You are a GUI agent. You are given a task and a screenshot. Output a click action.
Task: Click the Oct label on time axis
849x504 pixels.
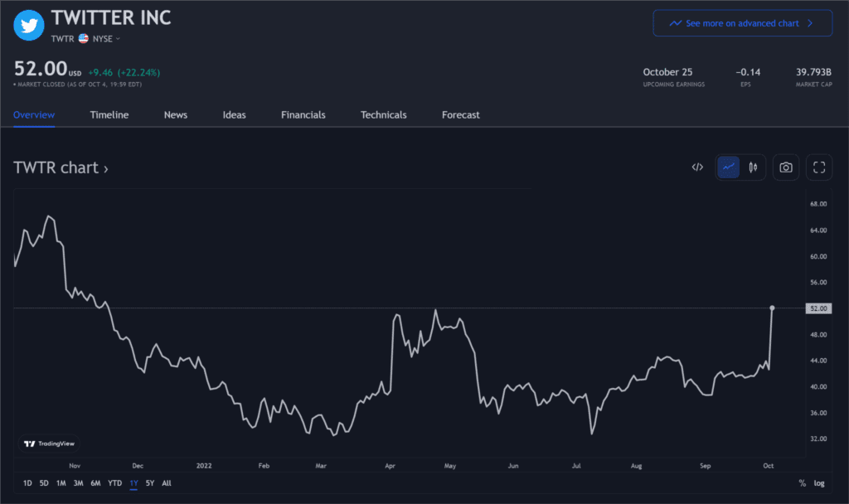769,466
